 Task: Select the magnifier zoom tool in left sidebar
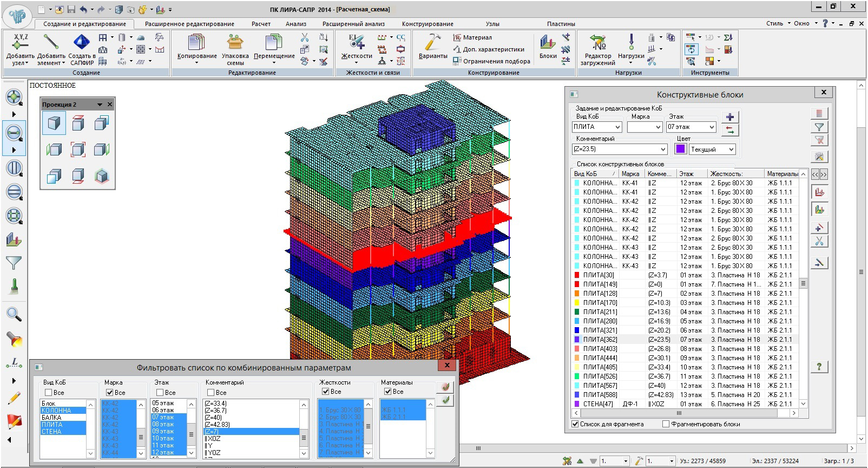pos(14,314)
